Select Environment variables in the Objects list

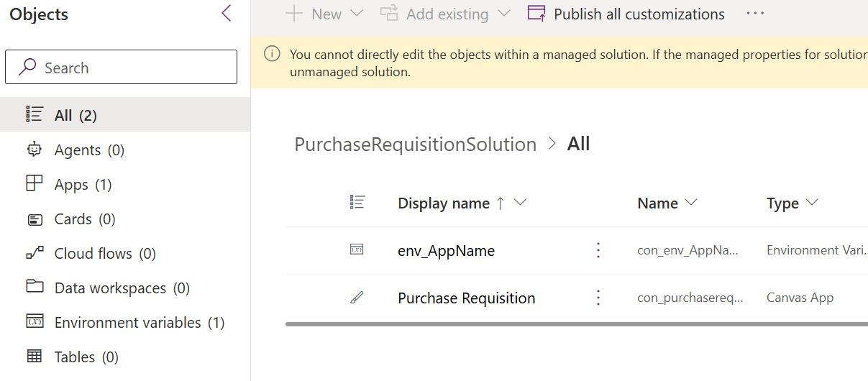pos(128,323)
